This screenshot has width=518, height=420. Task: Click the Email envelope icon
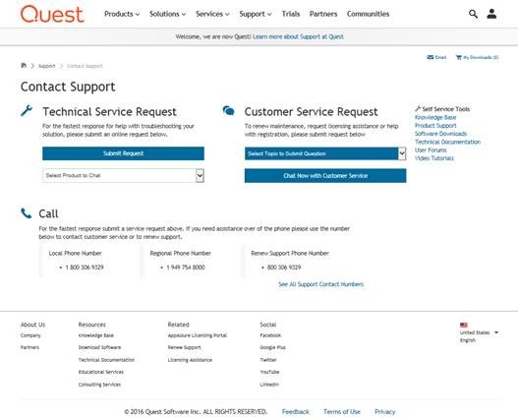431,57
